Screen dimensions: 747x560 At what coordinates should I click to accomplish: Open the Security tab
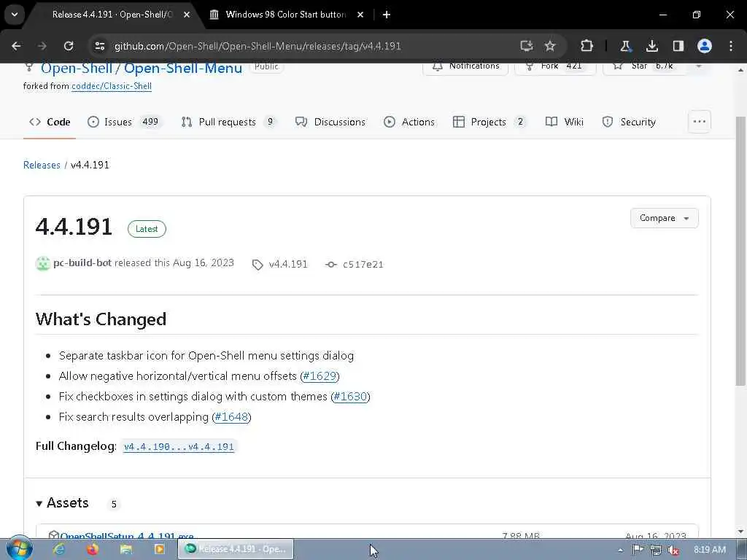click(629, 122)
